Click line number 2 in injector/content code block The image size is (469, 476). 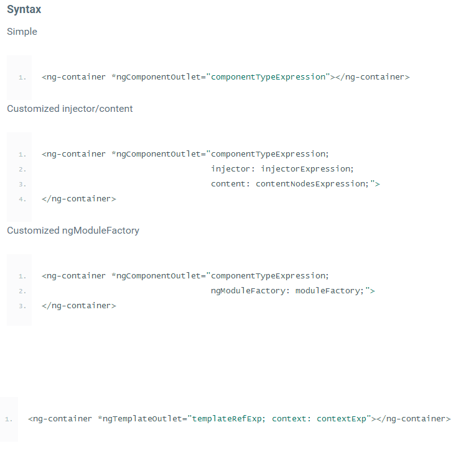22,169
